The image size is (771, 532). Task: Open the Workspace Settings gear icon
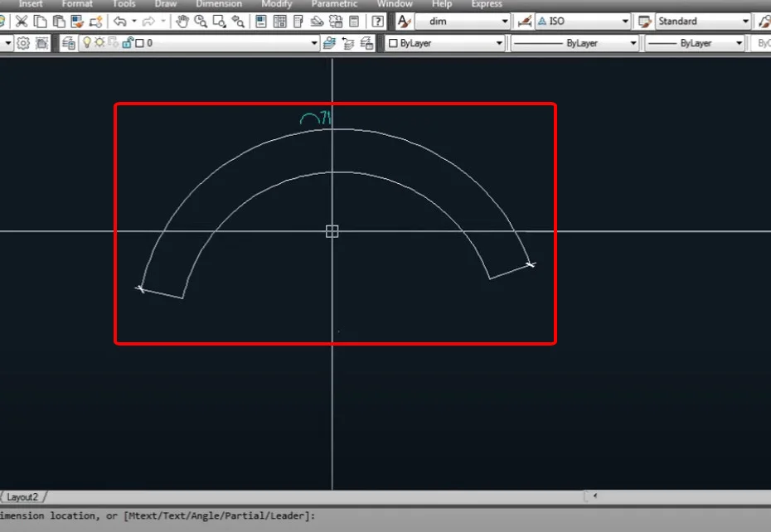click(x=23, y=43)
